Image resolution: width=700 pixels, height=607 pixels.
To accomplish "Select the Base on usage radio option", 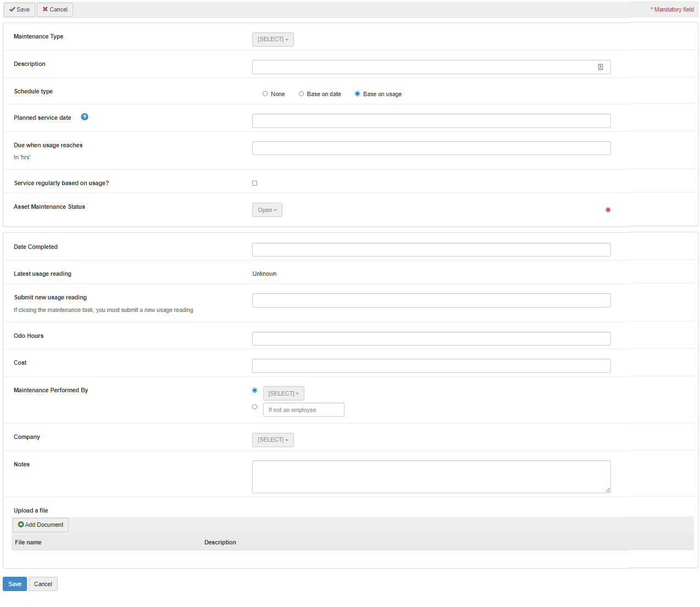I will (357, 94).
